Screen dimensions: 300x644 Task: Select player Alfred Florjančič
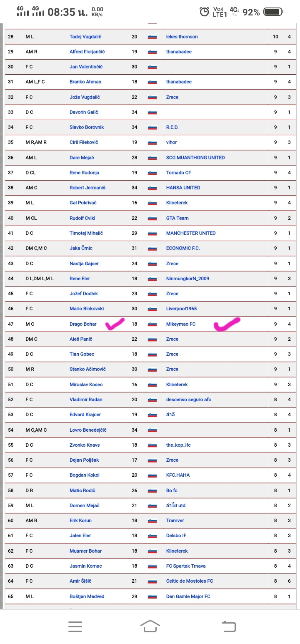87,52
